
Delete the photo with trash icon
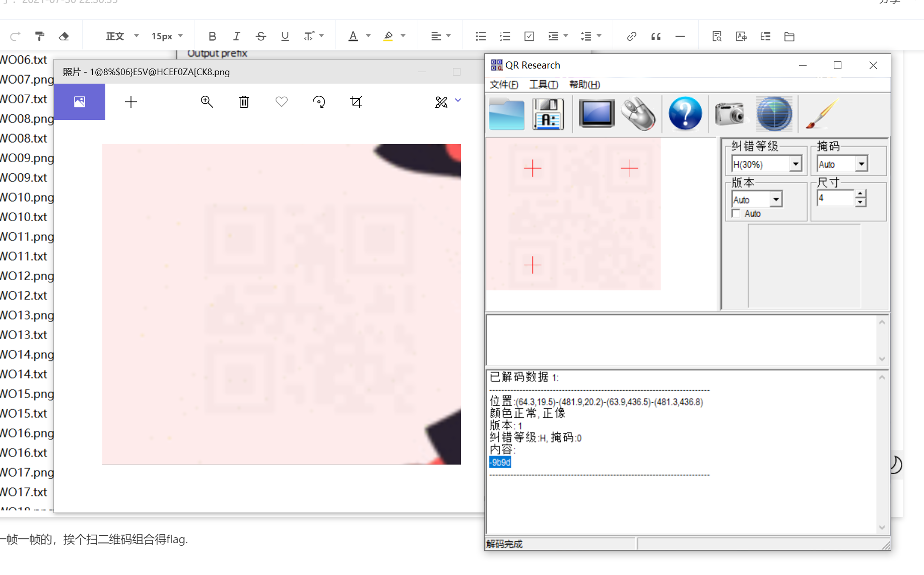tap(244, 102)
